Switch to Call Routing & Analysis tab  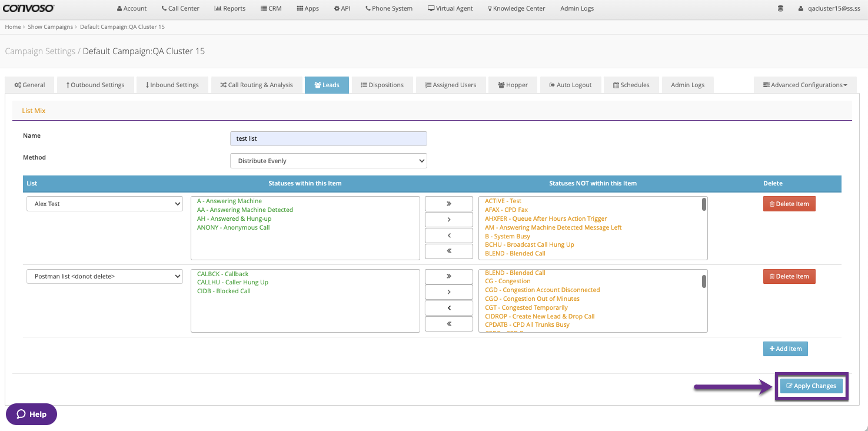point(257,85)
